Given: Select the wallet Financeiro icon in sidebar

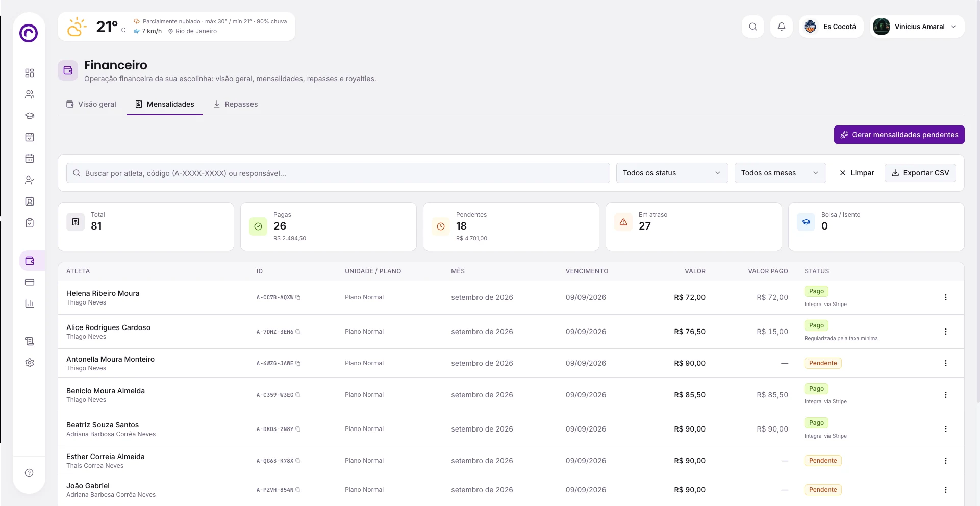Looking at the screenshot, I should tap(30, 261).
